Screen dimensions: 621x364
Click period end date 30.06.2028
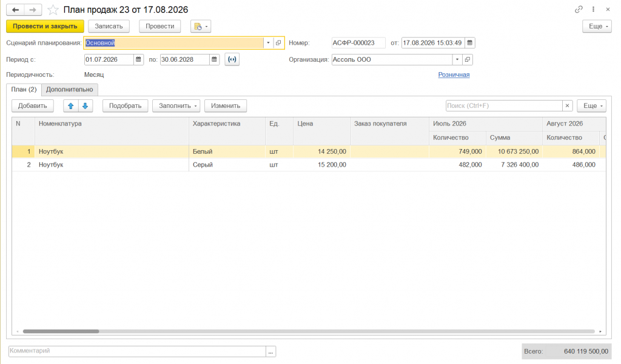pyautogui.click(x=184, y=59)
